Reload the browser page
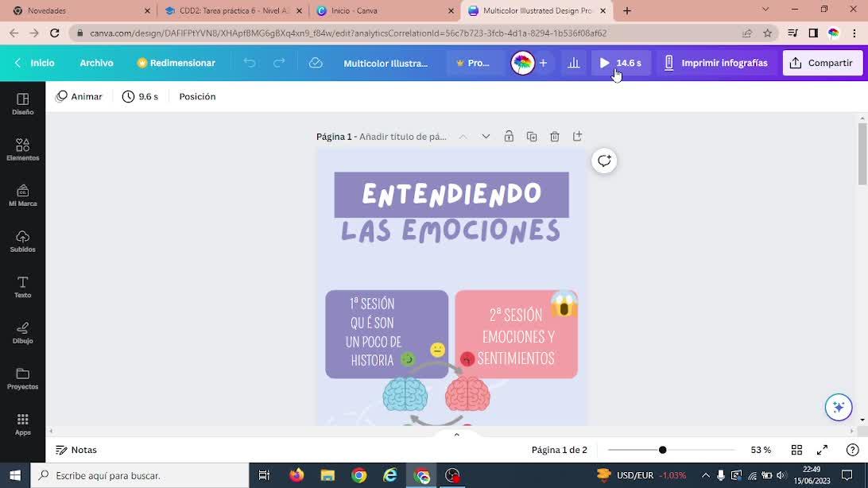This screenshot has height=488, width=868. [54, 33]
